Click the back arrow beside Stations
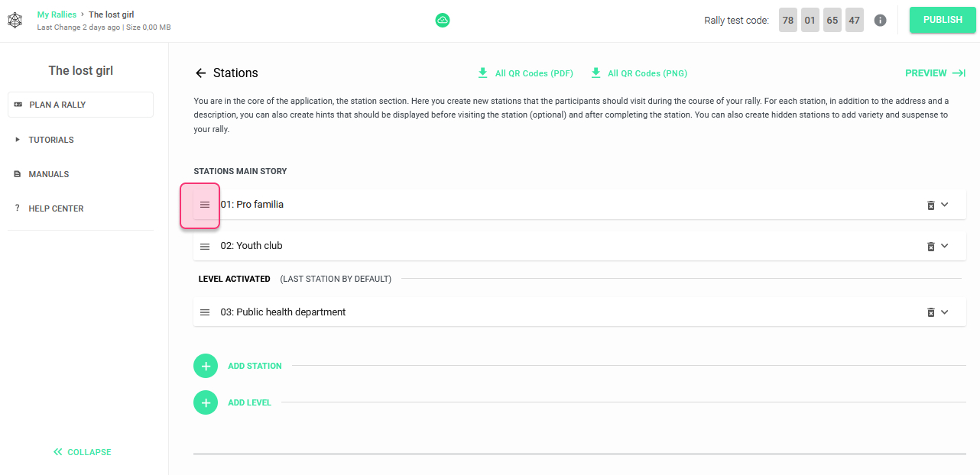Image resolution: width=980 pixels, height=475 pixels. [201, 73]
